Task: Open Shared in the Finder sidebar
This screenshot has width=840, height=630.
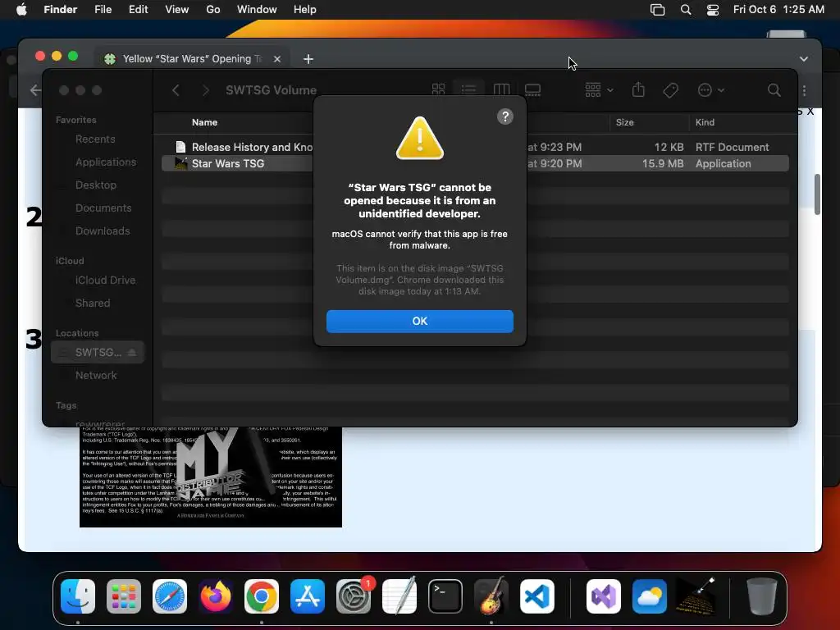Action: [x=93, y=304]
